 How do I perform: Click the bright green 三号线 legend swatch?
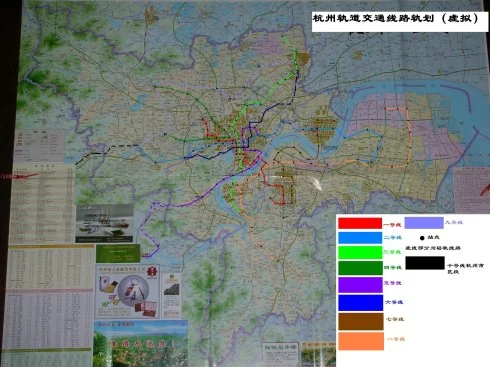[x=360, y=252]
